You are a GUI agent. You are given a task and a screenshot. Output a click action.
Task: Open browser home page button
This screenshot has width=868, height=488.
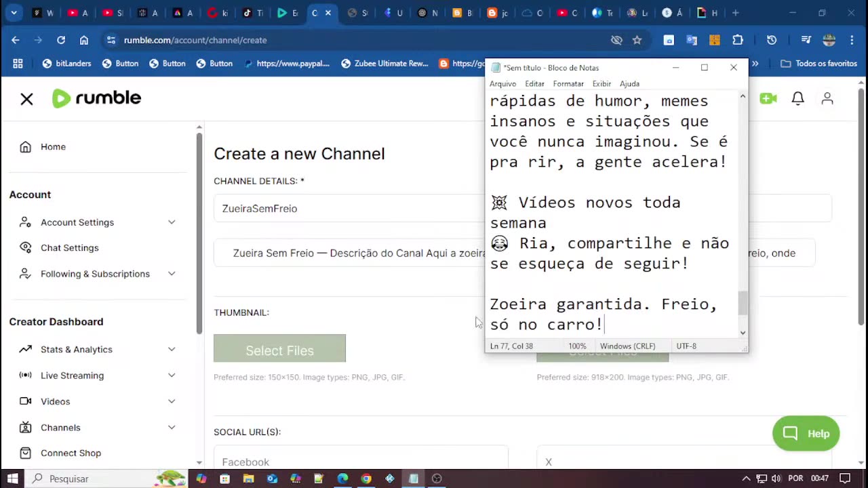[x=84, y=40]
